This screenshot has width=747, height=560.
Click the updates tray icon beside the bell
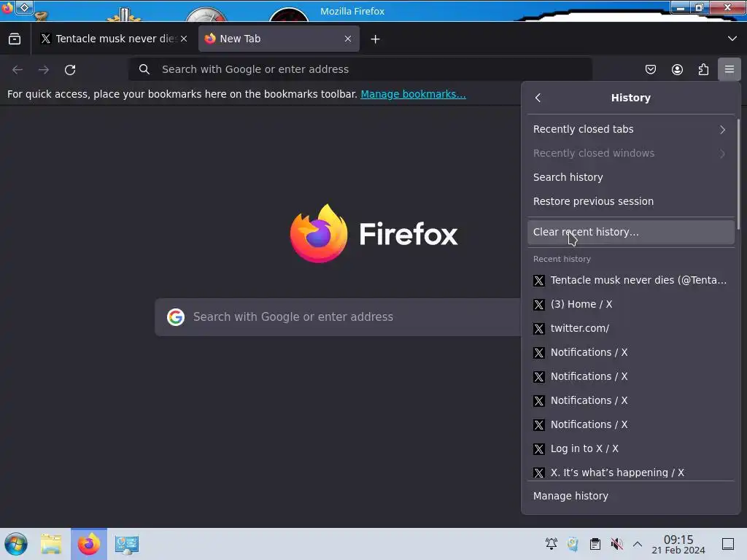[573, 544]
